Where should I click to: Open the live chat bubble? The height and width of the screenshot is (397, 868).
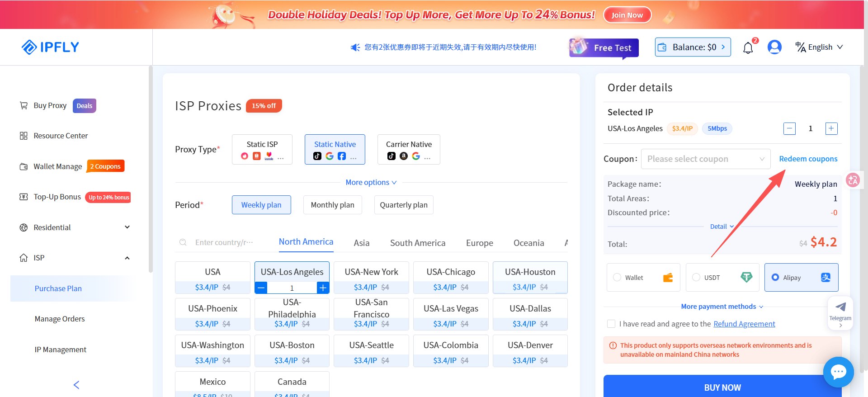[839, 372]
